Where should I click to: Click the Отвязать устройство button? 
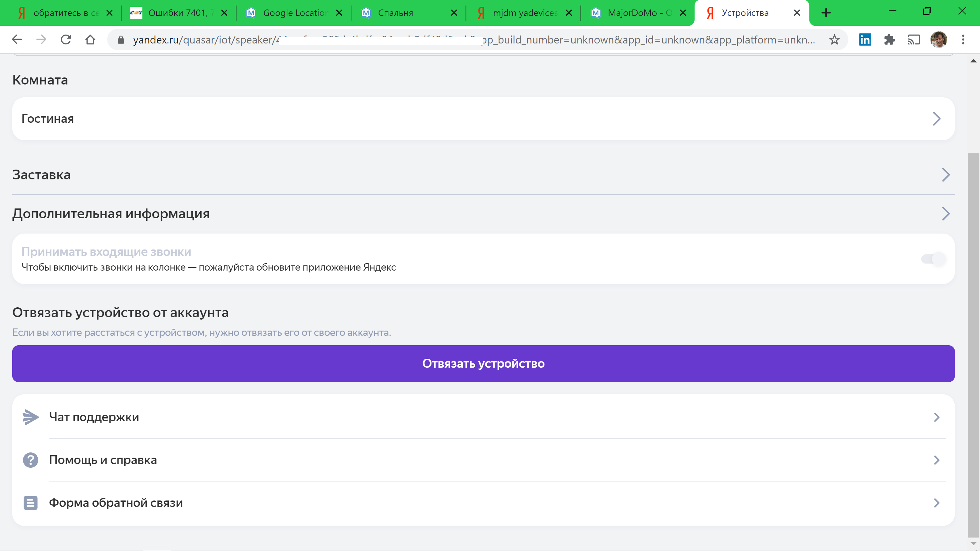pos(484,363)
